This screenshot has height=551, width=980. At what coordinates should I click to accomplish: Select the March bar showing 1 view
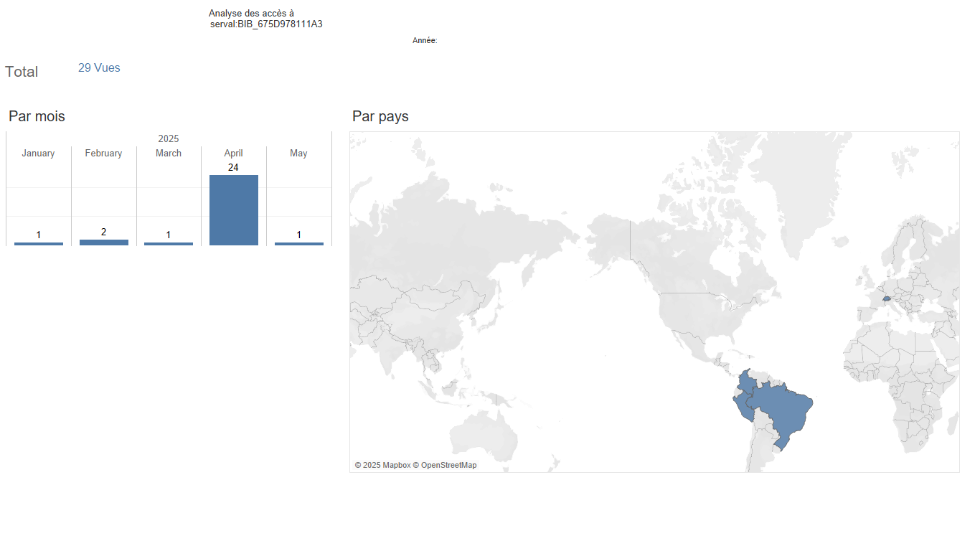click(x=169, y=244)
